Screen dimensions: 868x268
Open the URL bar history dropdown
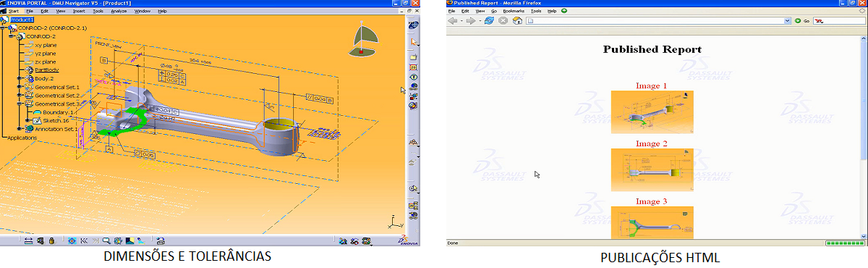(x=788, y=20)
